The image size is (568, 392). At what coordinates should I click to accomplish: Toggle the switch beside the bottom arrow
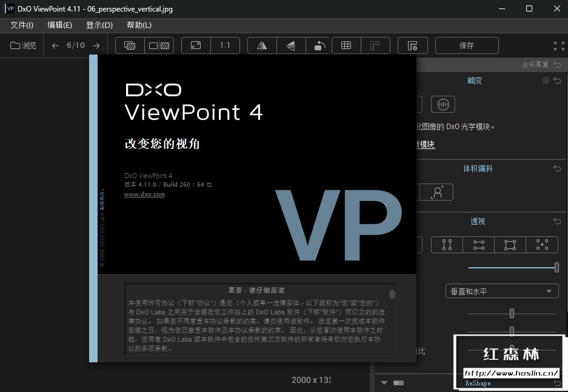point(398,383)
